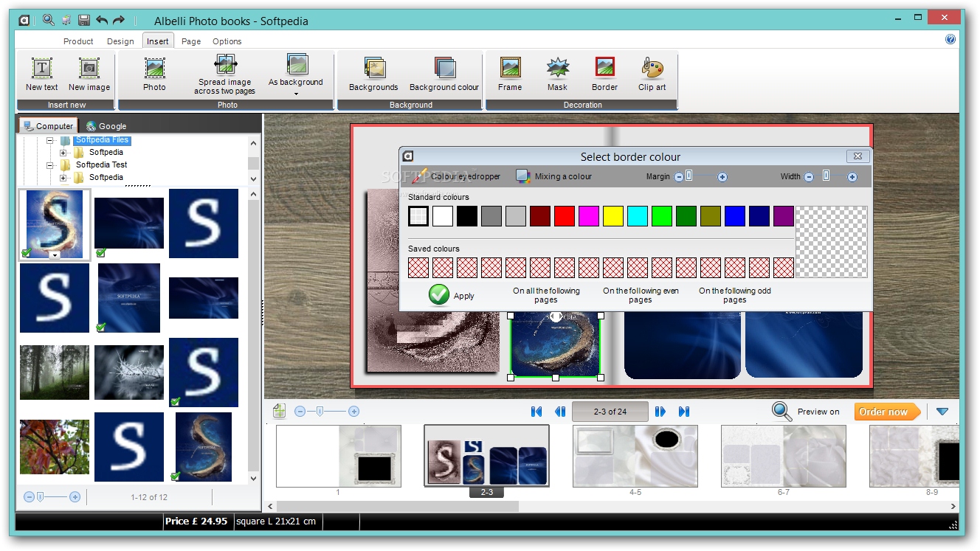980x551 pixels.
Task: Collapse the Softpedia Test folder
Action: 51,165
